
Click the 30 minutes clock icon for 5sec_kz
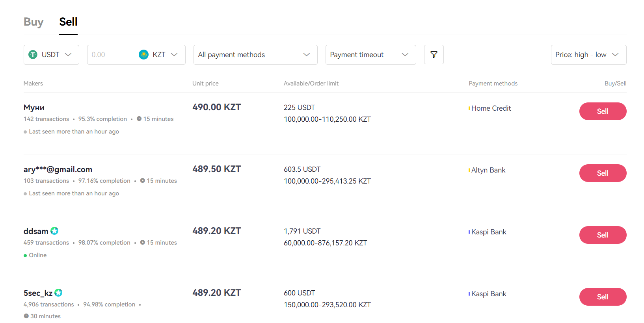point(26,316)
